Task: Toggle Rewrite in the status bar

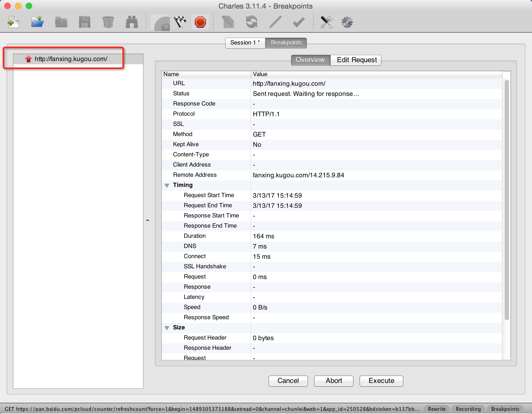Action: pyautogui.click(x=437, y=409)
